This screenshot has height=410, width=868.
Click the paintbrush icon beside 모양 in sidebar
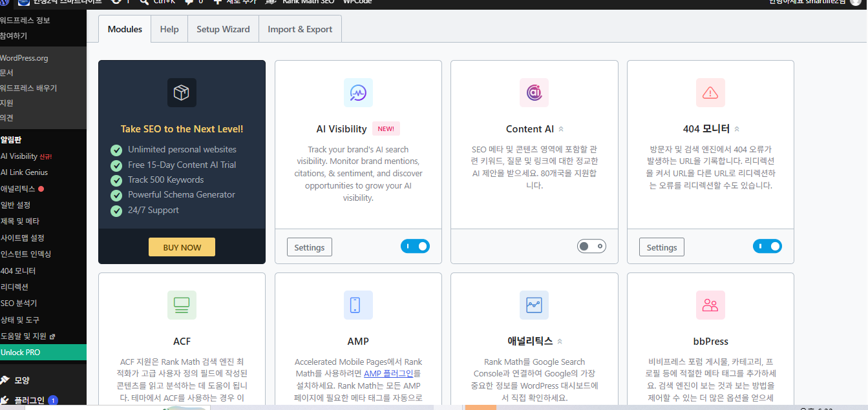5,380
